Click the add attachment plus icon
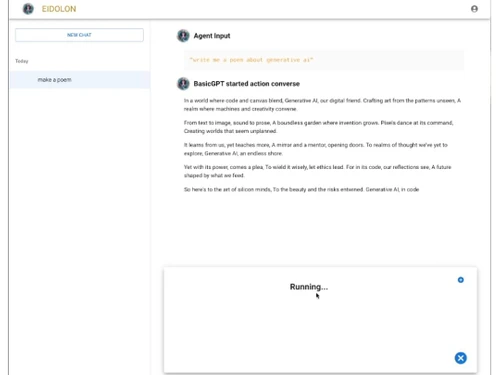 click(460, 280)
